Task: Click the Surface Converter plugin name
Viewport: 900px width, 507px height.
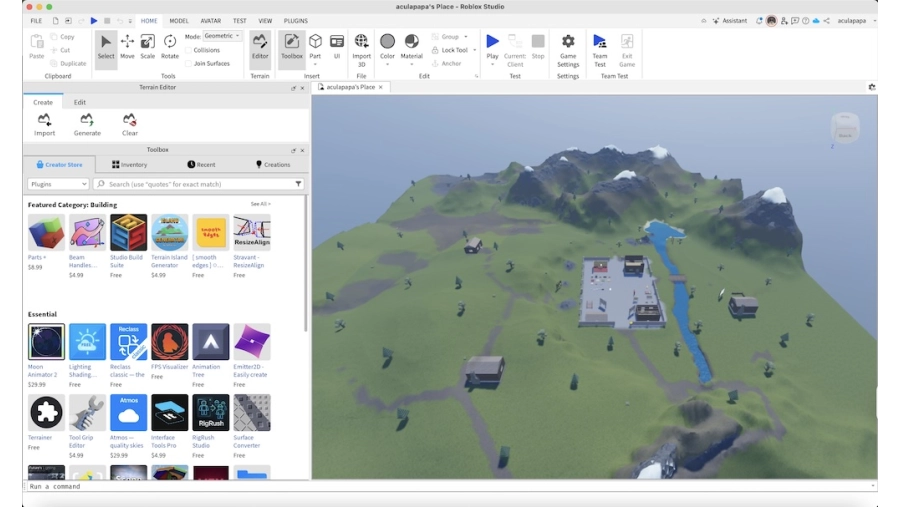Action: click(247, 441)
